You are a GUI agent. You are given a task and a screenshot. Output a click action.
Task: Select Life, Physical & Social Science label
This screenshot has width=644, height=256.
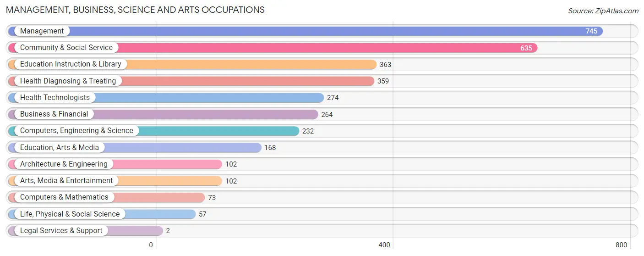[70, 214]
